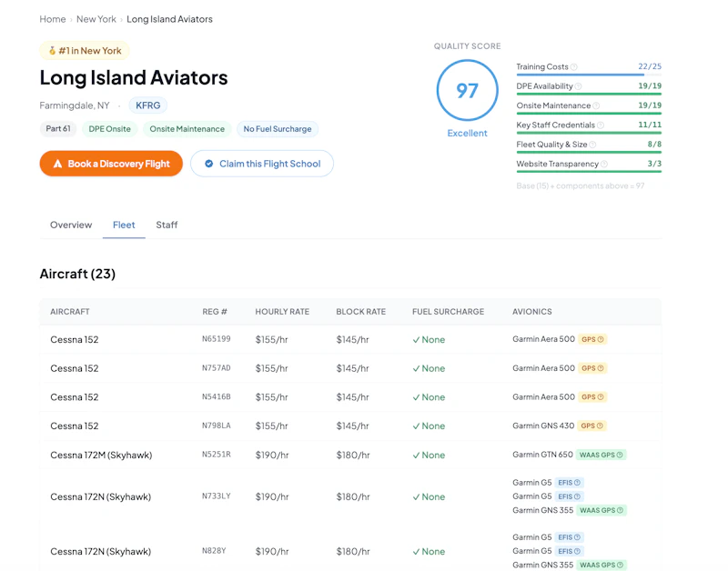Select the Fleet tab
Viewport: 728px width, 571px height.
[x=124, y=225]
